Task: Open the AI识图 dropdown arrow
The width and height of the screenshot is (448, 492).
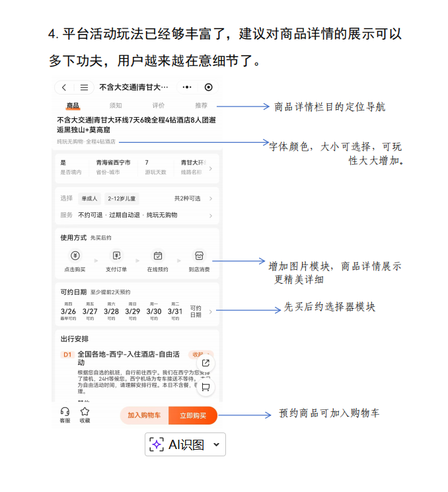Action: [216, 444]
